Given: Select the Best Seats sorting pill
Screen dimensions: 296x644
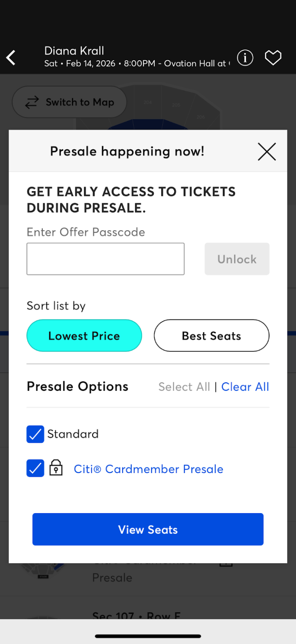Looking at the screenshot, I should 211,335.
